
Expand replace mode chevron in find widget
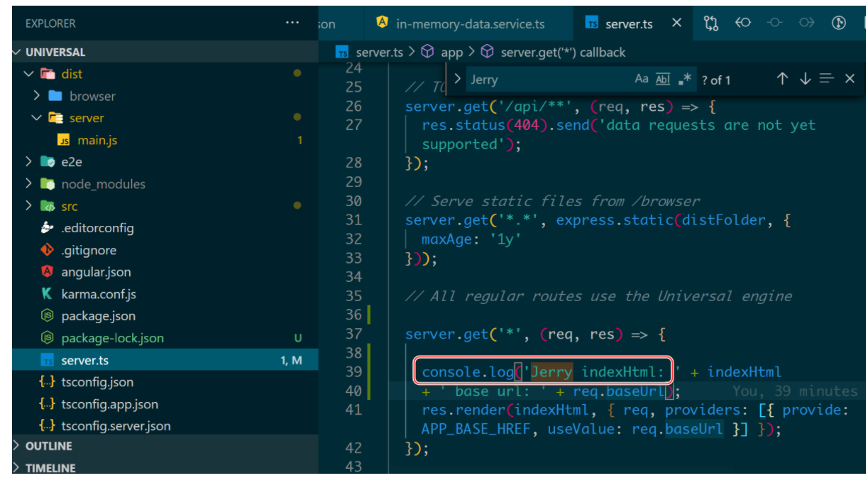pos(458,80)
